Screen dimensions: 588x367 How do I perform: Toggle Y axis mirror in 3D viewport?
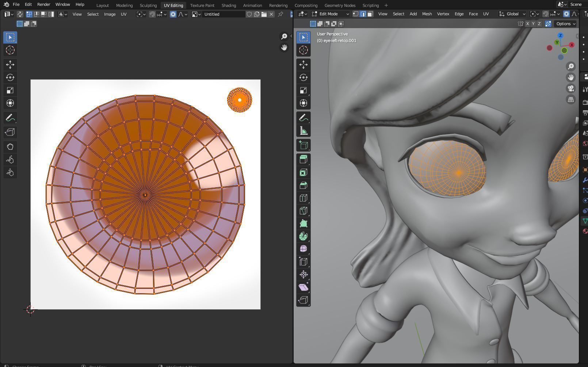point(533,24)
